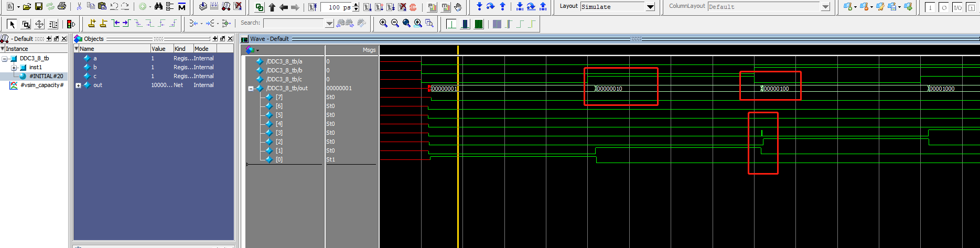Click the Continue Run icon
The image size is (980, 248).
coord(379,7)
